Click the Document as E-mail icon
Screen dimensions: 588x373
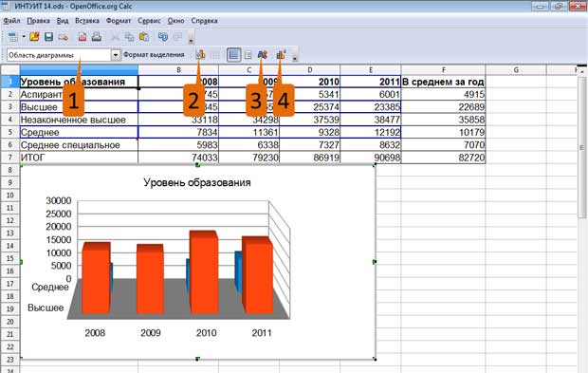click(x=63, y=37)
